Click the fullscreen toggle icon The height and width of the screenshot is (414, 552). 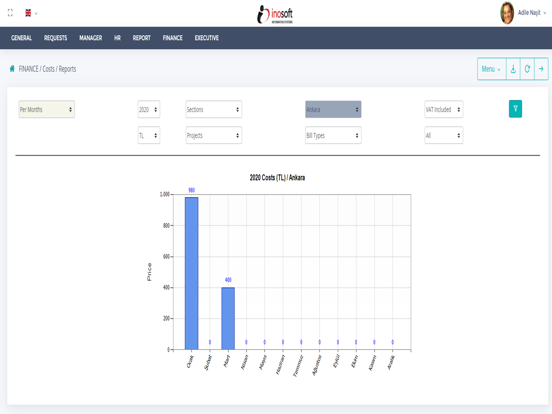click(10, 13)
